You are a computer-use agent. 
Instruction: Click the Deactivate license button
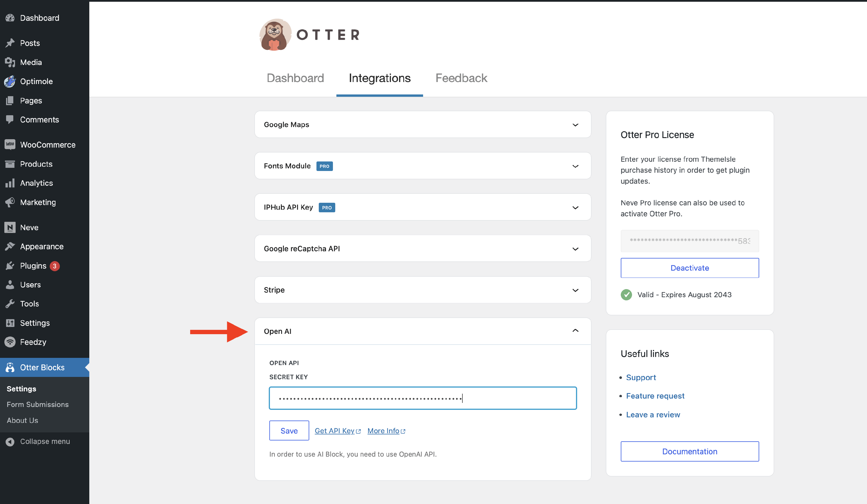pos(690,268)
